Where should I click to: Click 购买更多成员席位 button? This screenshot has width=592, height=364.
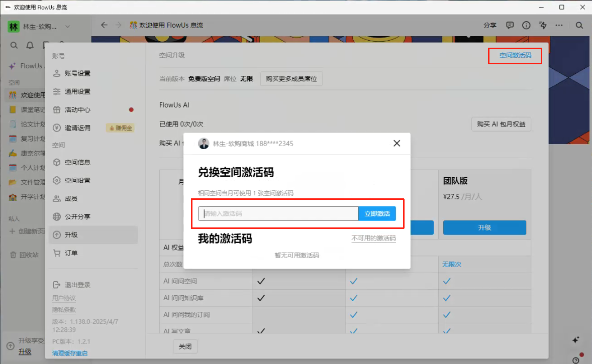[291, 79]
